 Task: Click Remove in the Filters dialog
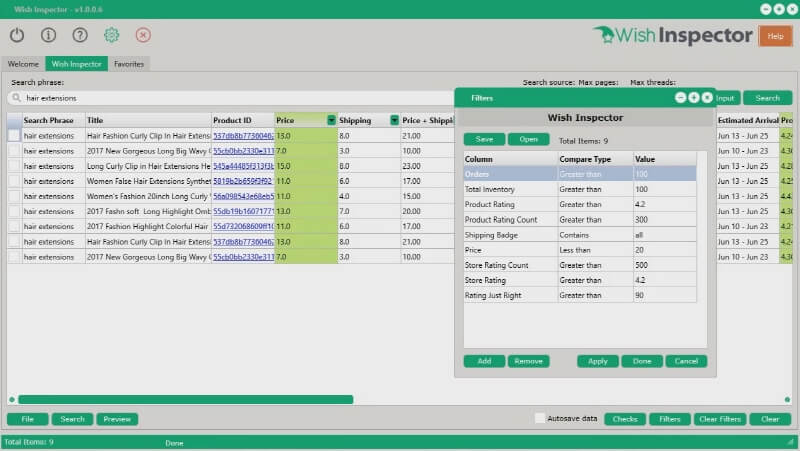529,361
